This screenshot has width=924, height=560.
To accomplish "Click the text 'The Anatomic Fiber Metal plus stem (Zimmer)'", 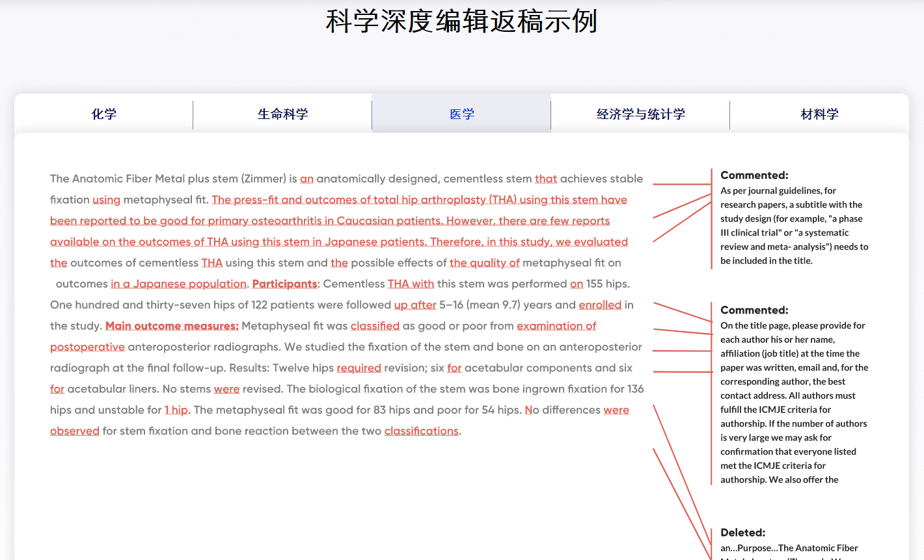I will click(168, 179).
